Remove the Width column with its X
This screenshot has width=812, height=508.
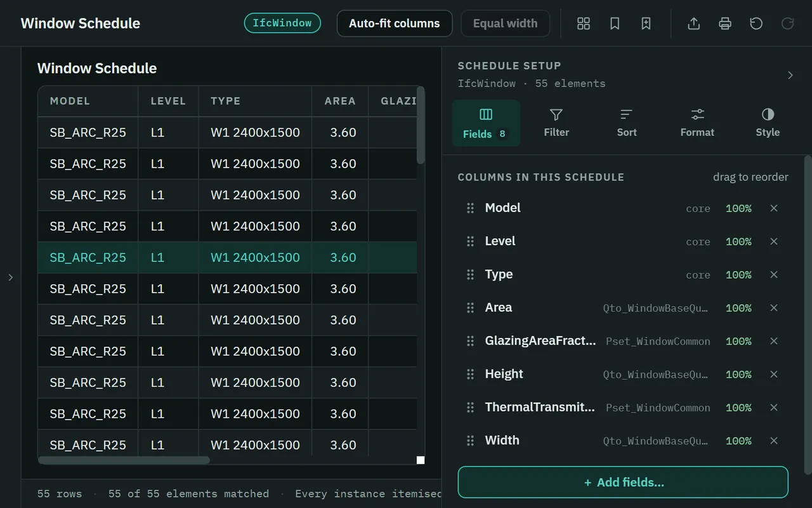coord(774,441)
